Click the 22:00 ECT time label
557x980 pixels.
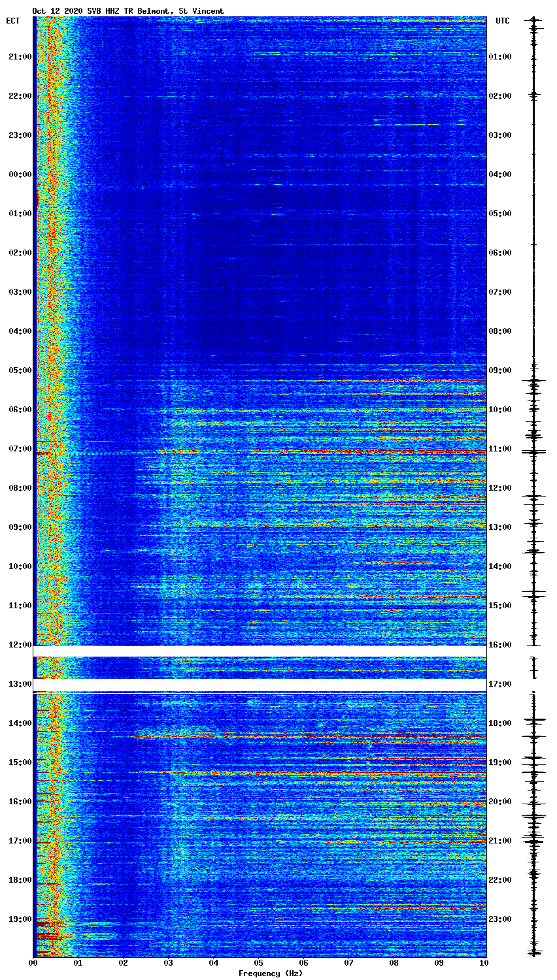click(x=20, y=96)
